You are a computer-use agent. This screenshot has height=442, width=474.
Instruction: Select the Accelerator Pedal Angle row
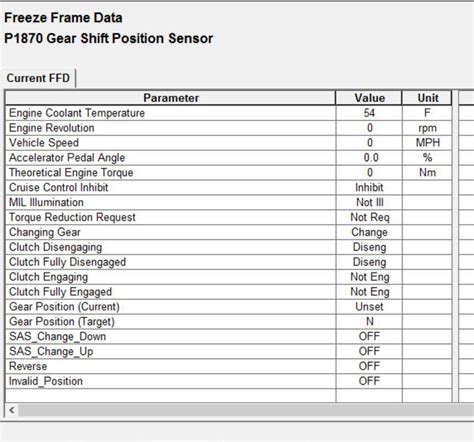point(229,158)
